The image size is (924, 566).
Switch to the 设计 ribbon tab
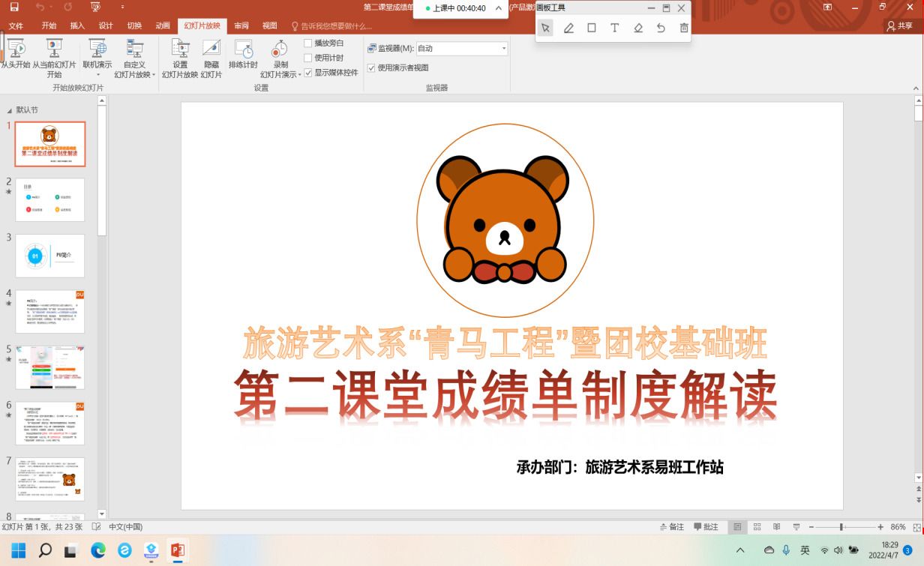[x=106, y=25]
